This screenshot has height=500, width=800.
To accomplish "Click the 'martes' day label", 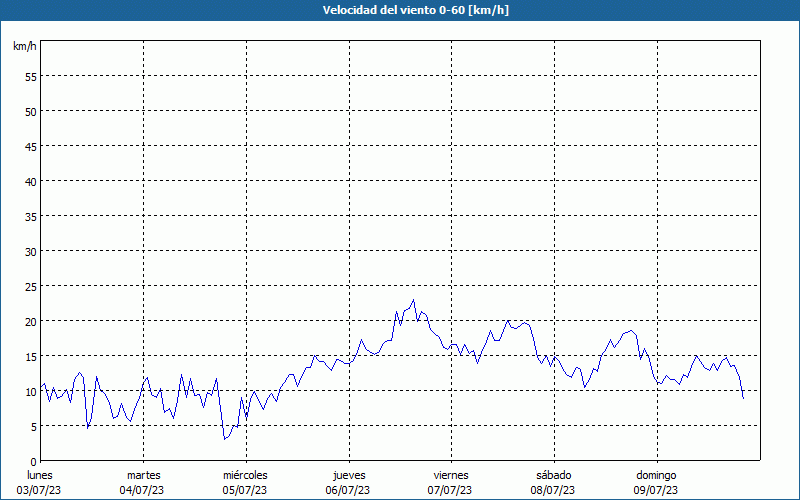I will [143, 475].
